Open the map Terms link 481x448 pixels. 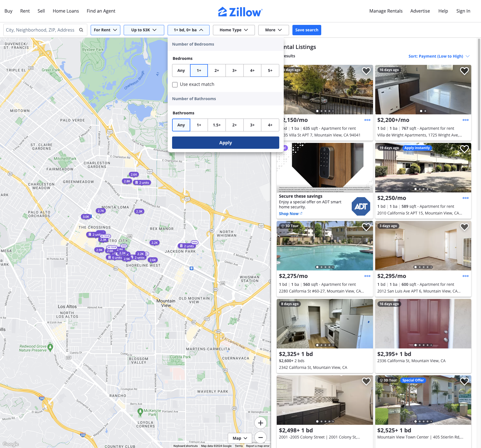[x=239, y=446]
